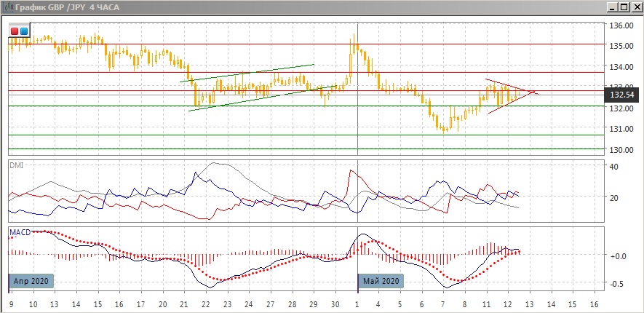Select the MACD indicator label
The width and height of the screenshot is (644, 313).
tap(20, 232)
